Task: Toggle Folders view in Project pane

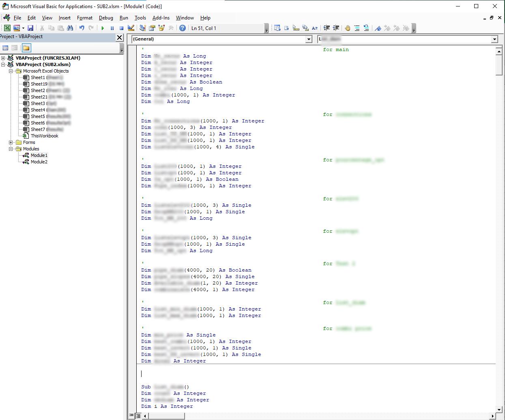Action: click(26, 48)
